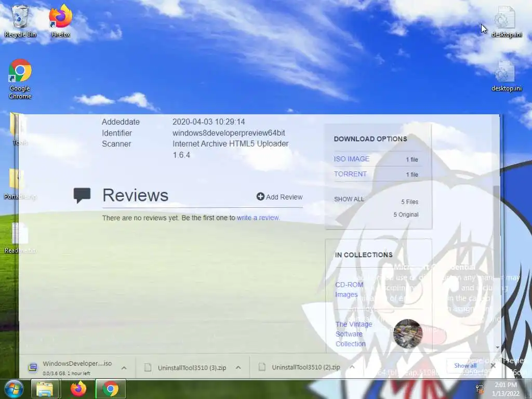Viewport: 532px width, 399px height.
Task: Switch to Firefox in the taskbar
Action: (78, 389)
